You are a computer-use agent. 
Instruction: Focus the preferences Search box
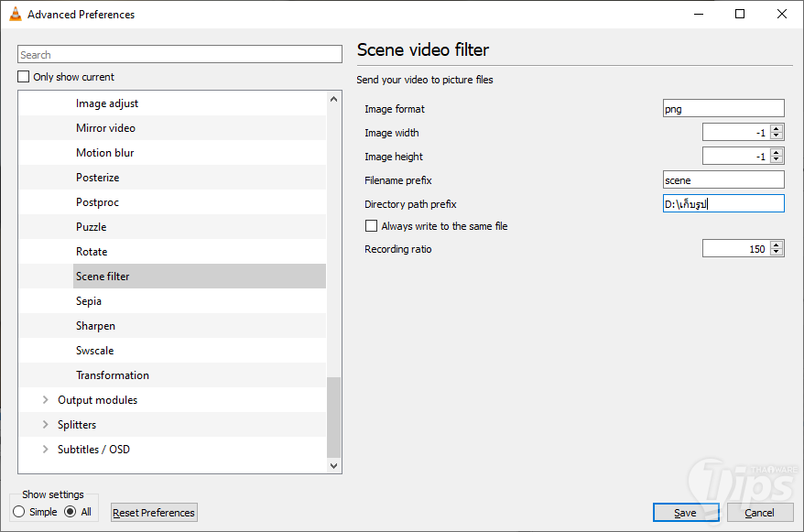click(x=179, y=55)
